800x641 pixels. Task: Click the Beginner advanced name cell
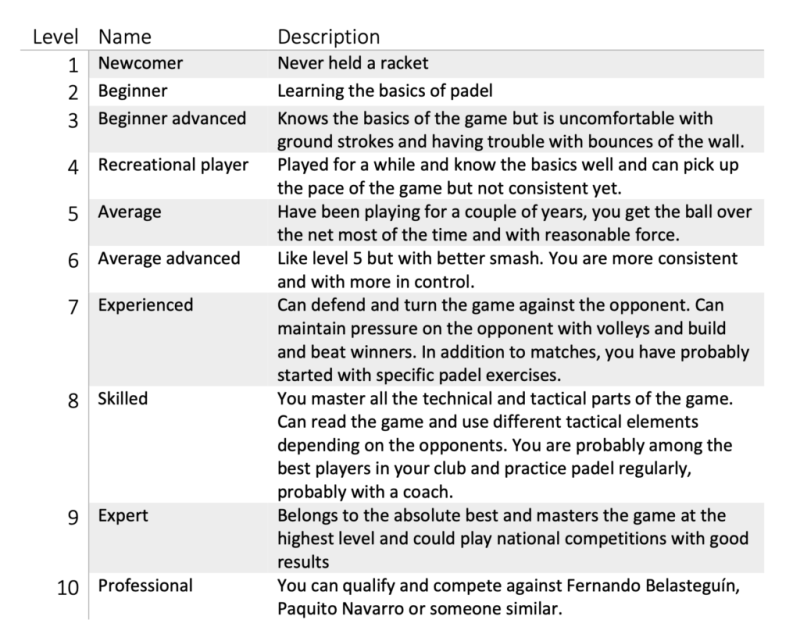(x=172, y=119)
